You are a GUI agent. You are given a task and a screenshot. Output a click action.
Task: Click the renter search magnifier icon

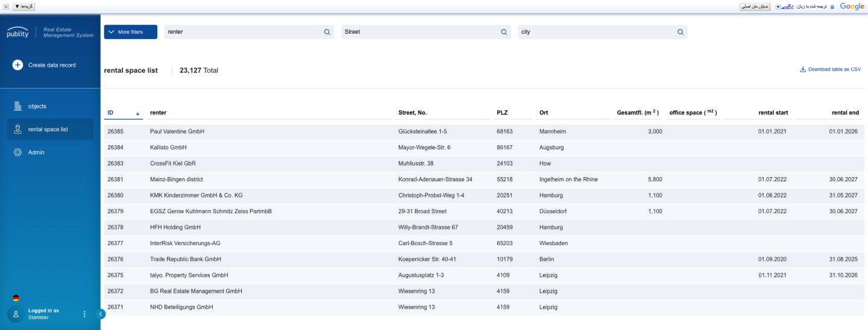(327, 32)
